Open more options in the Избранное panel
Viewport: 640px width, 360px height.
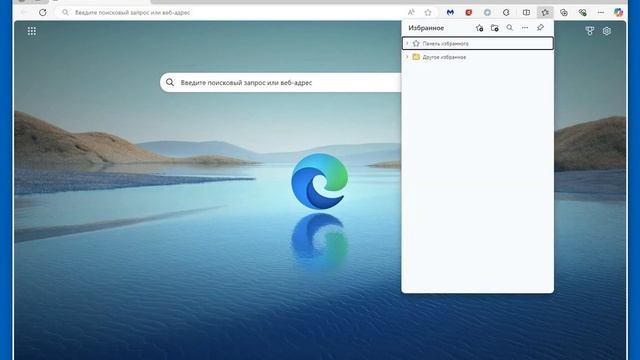525,28
